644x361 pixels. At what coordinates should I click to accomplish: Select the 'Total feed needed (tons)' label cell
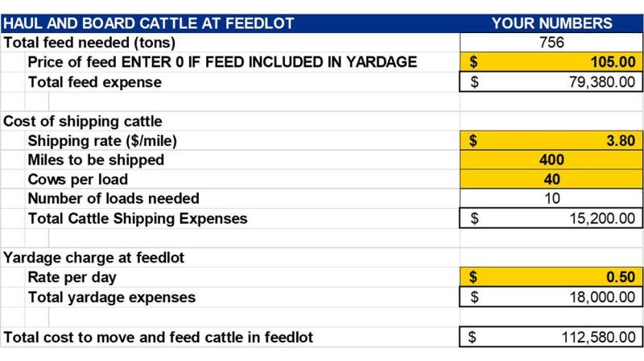[90, 43]
